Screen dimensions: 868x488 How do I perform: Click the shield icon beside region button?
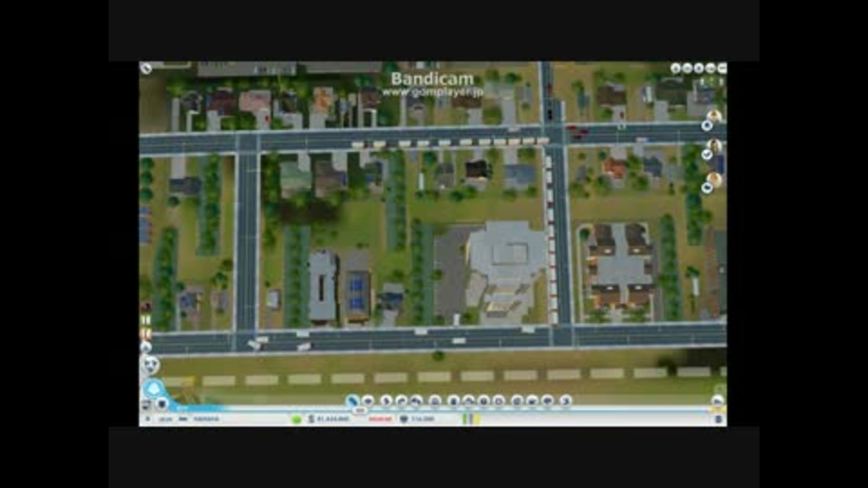[162, 405]
